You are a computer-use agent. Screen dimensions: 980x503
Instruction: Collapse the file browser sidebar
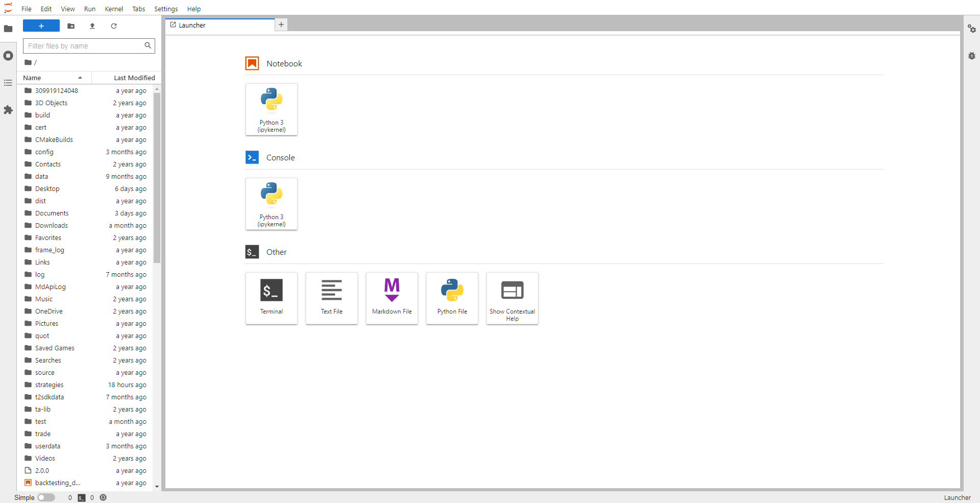[8, 29]
